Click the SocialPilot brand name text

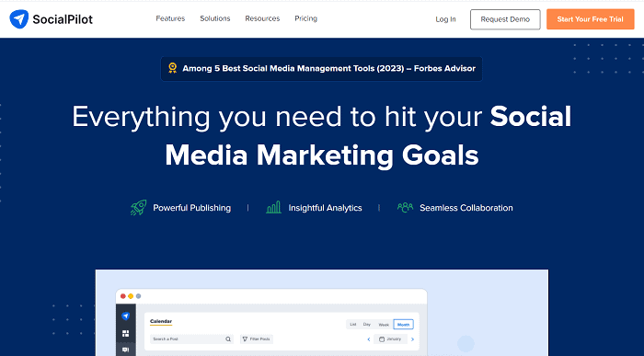(63, 19)
